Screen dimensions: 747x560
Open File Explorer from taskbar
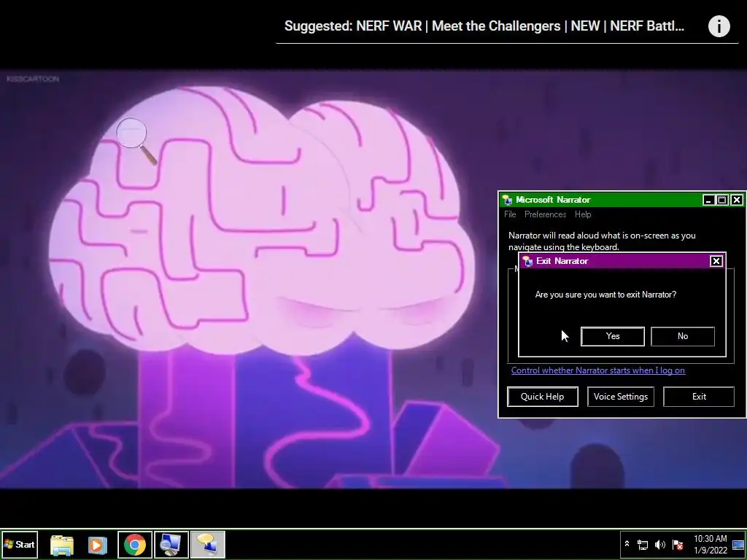coord(62,545)
